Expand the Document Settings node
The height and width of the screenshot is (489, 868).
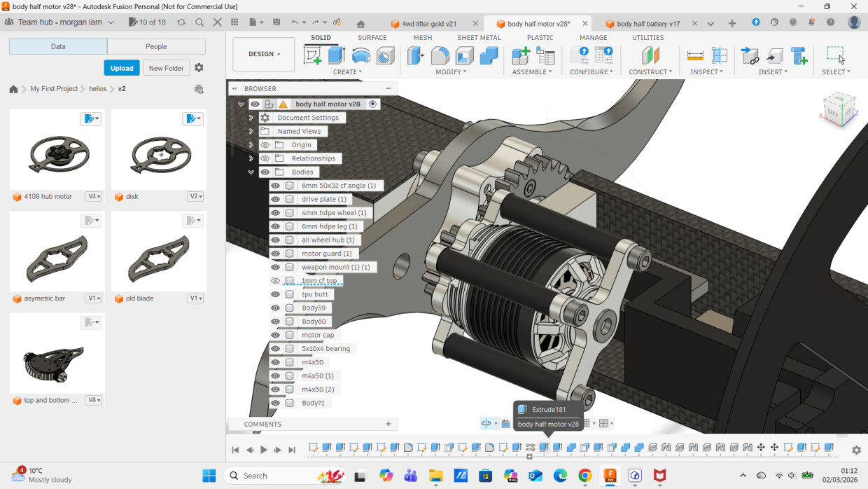click(x=251, y=118)
